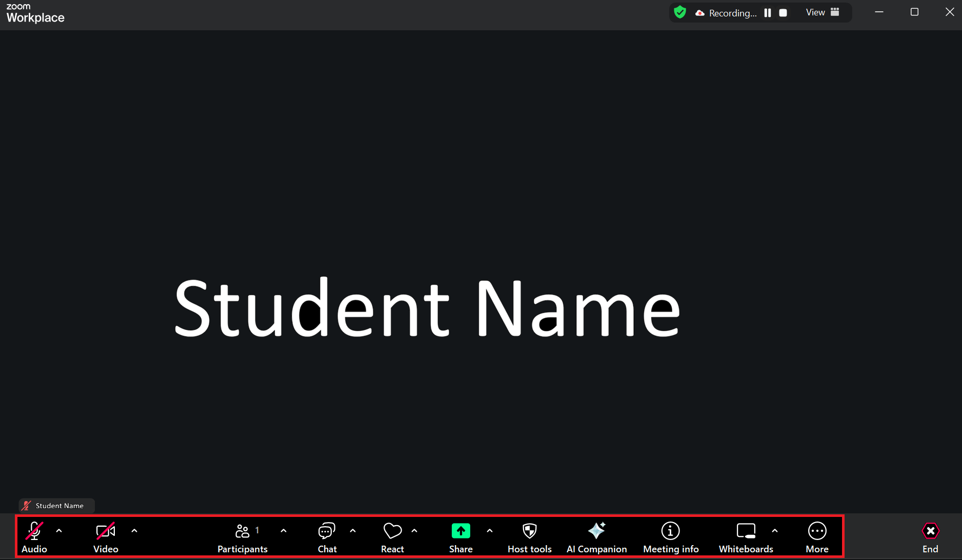Expand audio settings options
Screen dimensions: 962x560
(x=59, y=531)
